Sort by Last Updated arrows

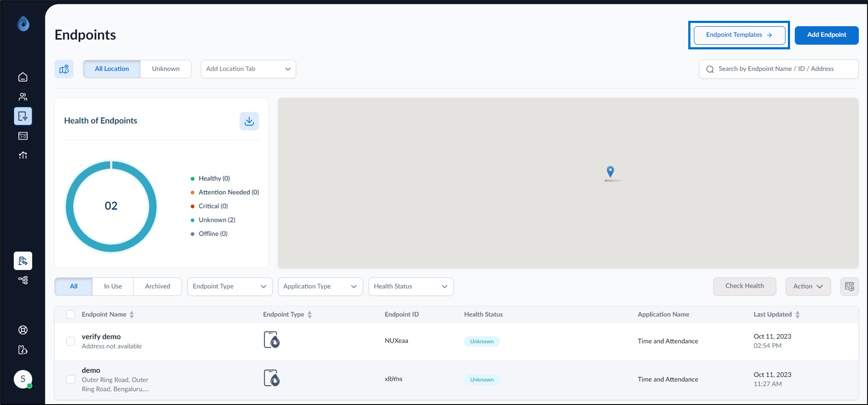pyautogui.click(x=797, y=315)
